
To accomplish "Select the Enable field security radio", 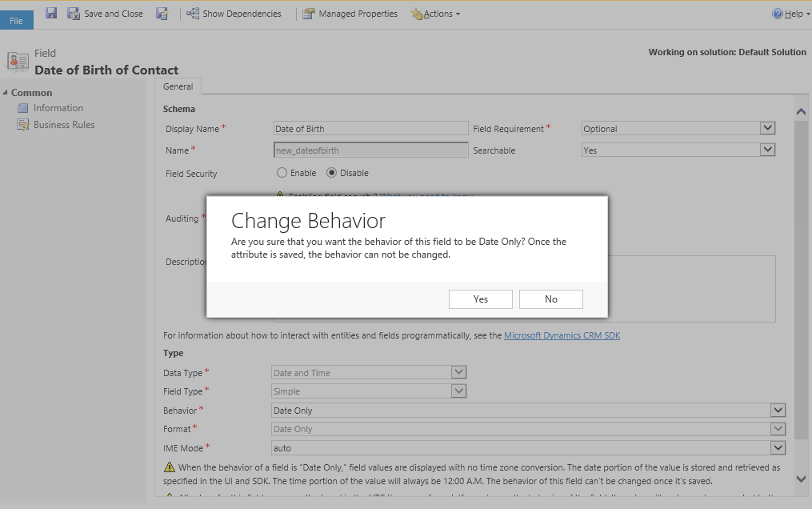I will 282,172.
